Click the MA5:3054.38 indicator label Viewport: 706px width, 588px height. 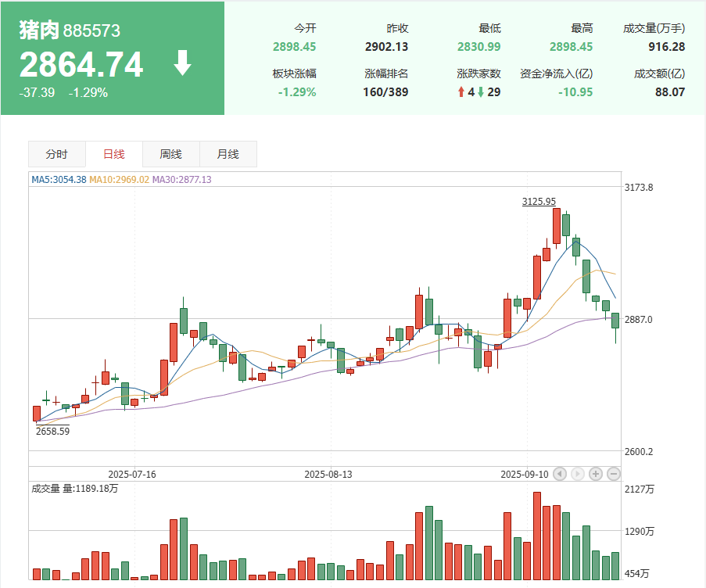[59, 180]
